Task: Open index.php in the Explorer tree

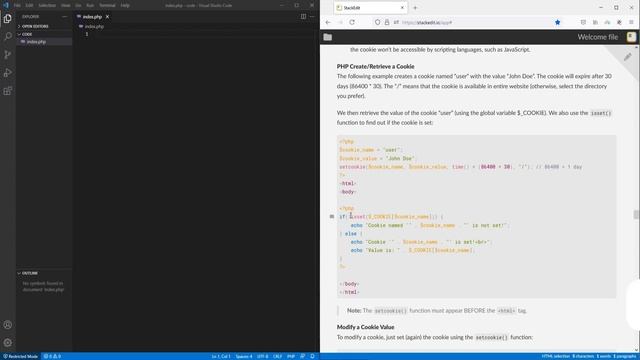Action: [36, 42]
